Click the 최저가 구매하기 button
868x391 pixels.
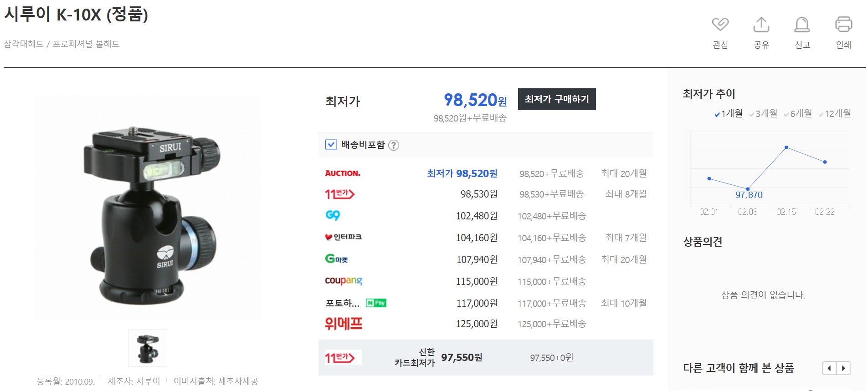[x=557, y=99]
